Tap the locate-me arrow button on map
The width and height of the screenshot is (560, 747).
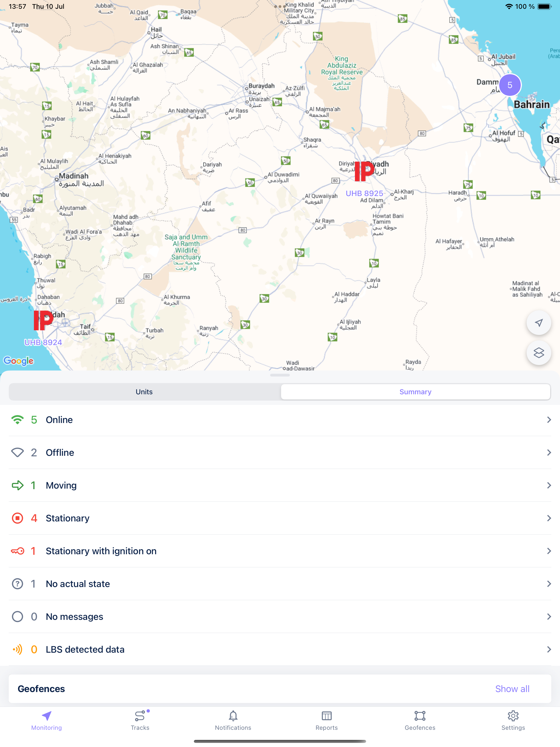tap(539, 323)
